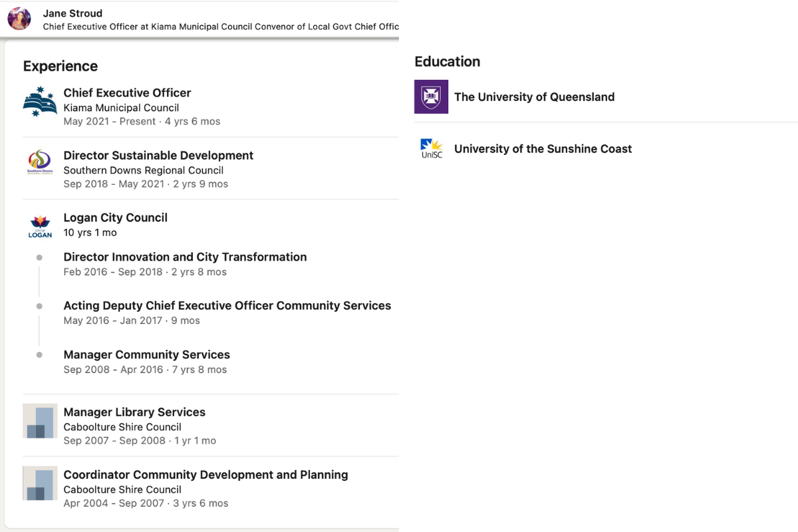The height and width of the screenshot is (532, 798).
Task: Select Acting Deputy Chief Executive Officer role
Action: [x=227, y=305]
